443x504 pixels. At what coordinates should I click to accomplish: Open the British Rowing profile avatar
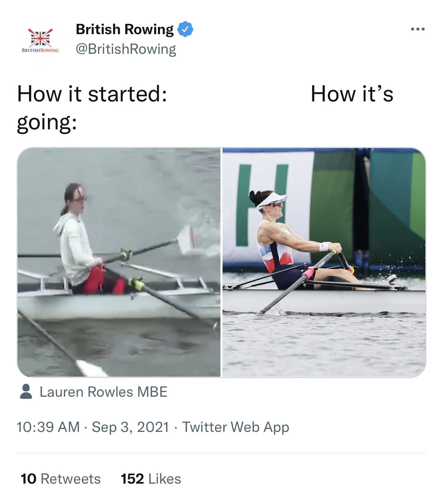40,39
